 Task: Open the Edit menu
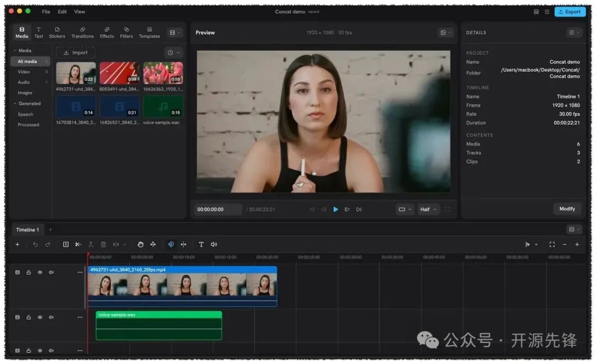click(x=62, y=12)
